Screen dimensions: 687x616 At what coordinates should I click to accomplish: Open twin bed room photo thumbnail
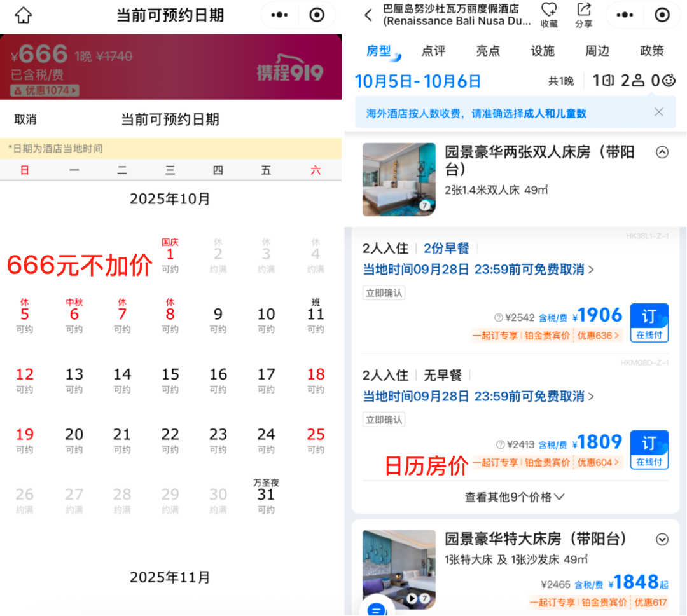point(399,179)
